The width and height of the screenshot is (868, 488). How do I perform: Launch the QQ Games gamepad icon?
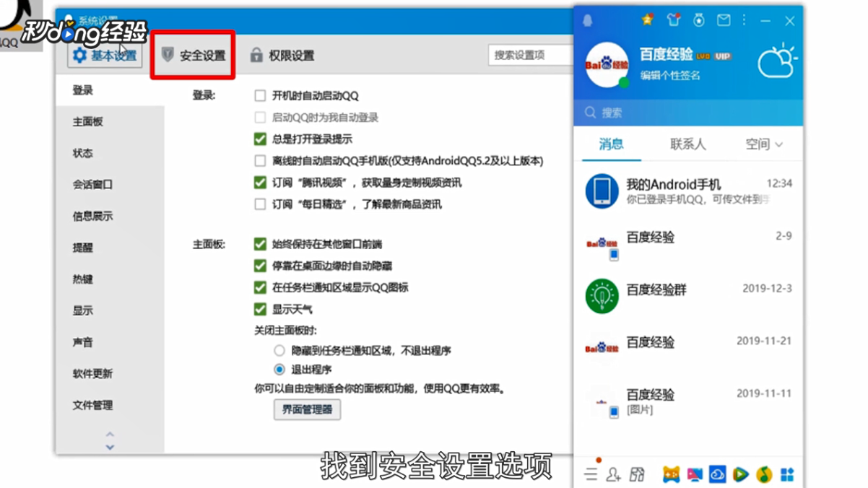coord(672,474)
